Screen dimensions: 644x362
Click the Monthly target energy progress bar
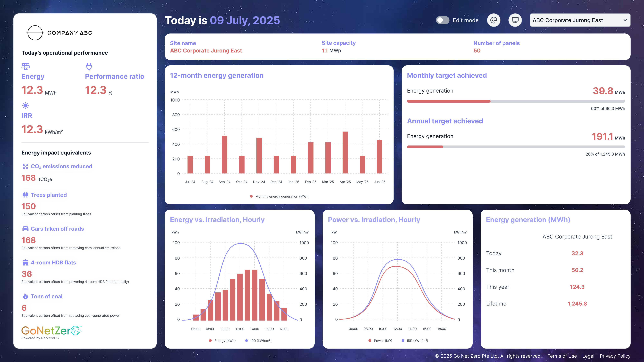pyautogui.click(x=516, y=101)
